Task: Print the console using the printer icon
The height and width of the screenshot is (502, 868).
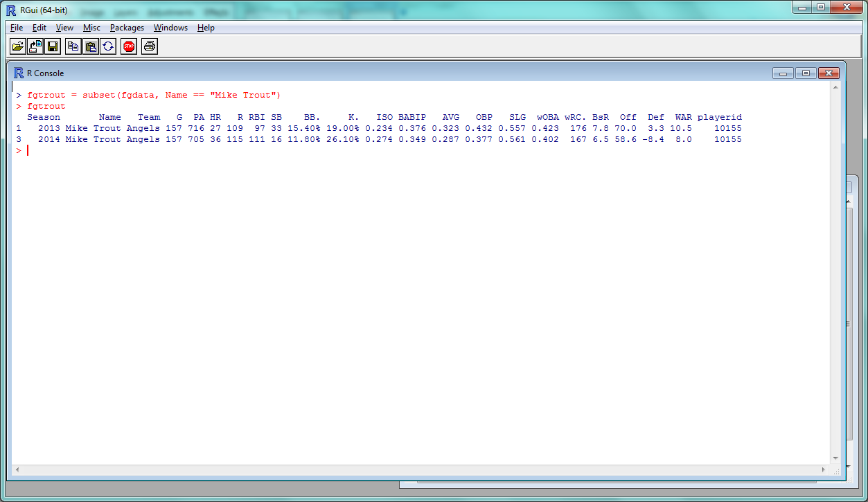Action: [150, 46]
